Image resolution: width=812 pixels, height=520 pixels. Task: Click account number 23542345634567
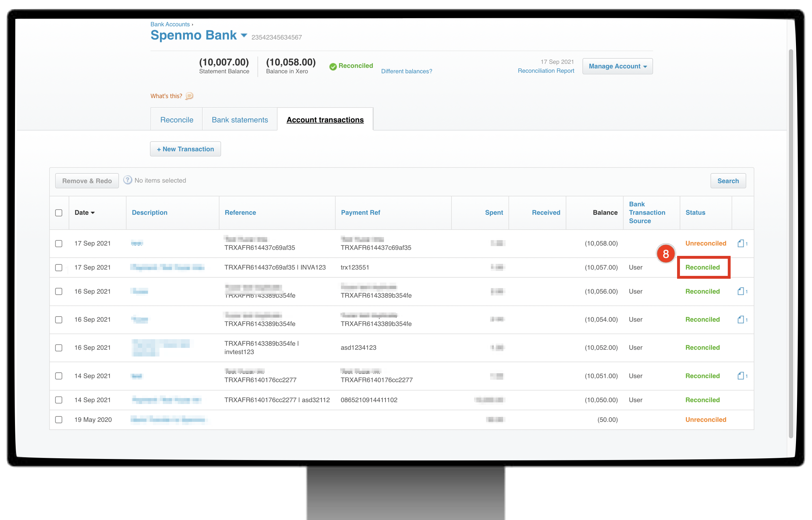coord(277,37)
